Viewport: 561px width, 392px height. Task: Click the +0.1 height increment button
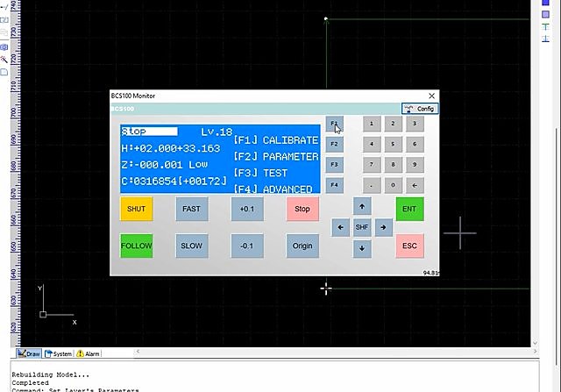click(x=247, y=209)
